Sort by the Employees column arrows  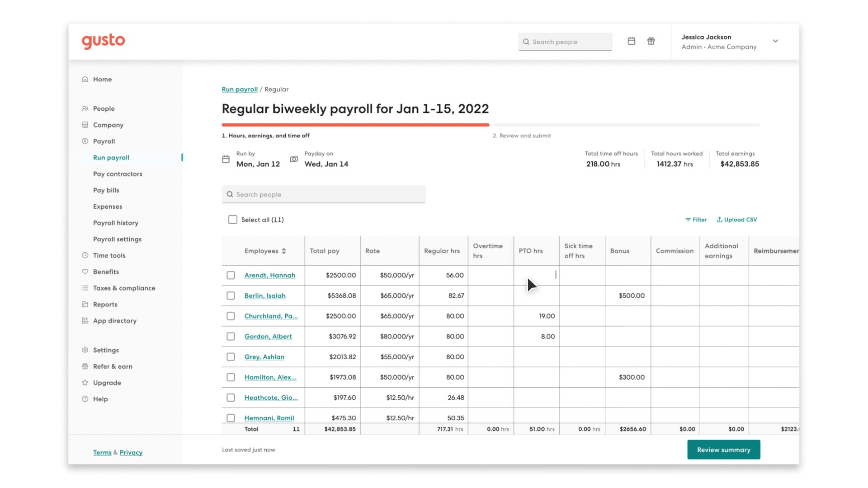[284, 251]
